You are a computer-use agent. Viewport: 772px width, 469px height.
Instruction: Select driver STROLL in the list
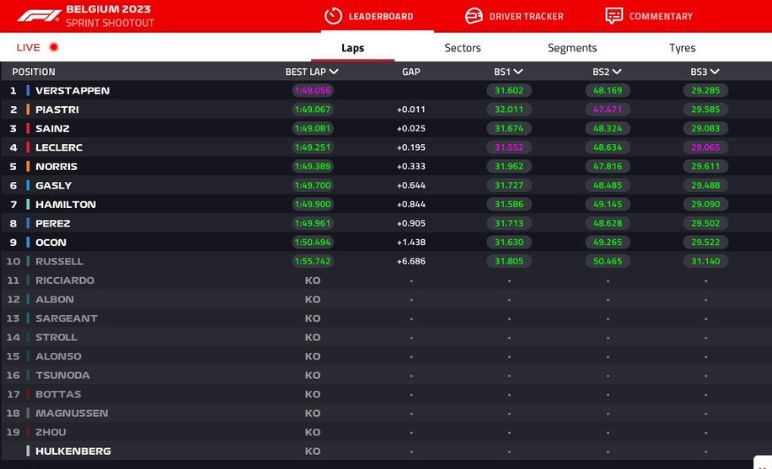tap(56, 337)
